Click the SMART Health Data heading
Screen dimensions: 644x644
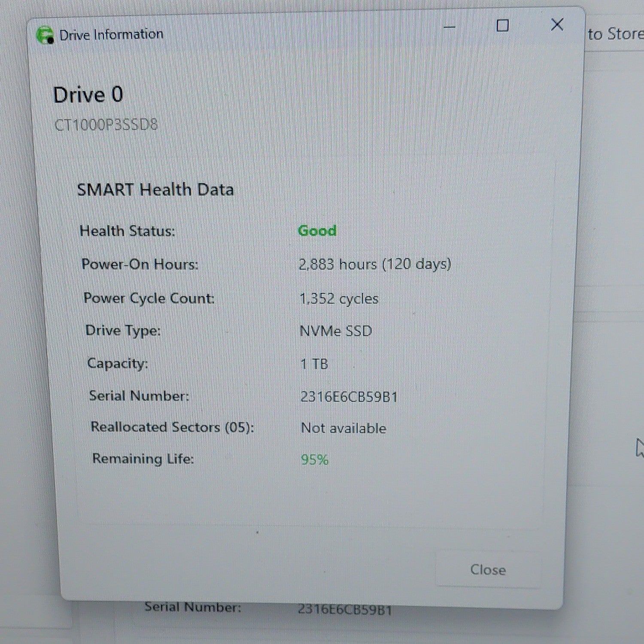click(155, 189)
